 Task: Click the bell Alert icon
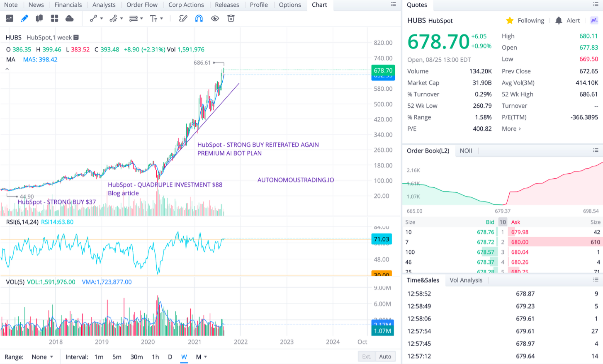point(559,21)
